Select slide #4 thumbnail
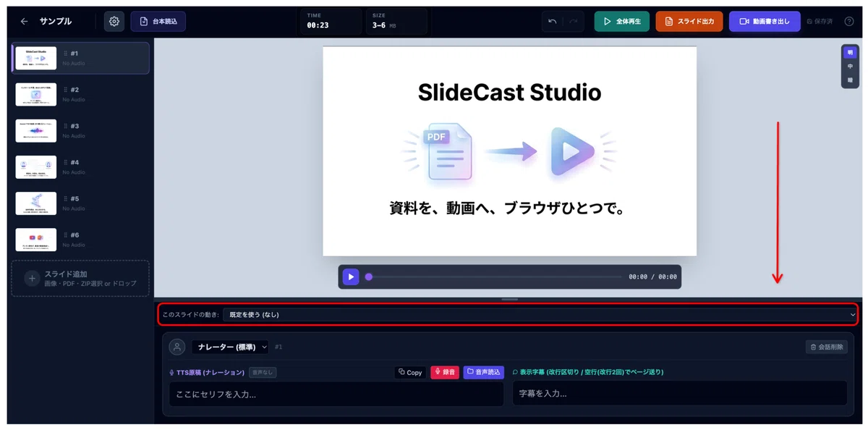Viewport: 868px width, 430px height. 36,166
